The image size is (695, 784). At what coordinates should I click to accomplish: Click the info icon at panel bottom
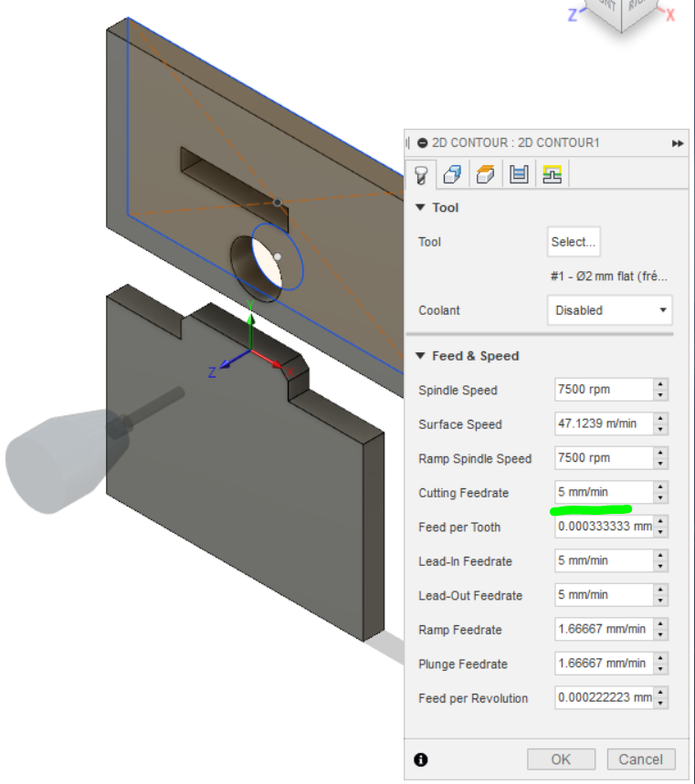421,759
